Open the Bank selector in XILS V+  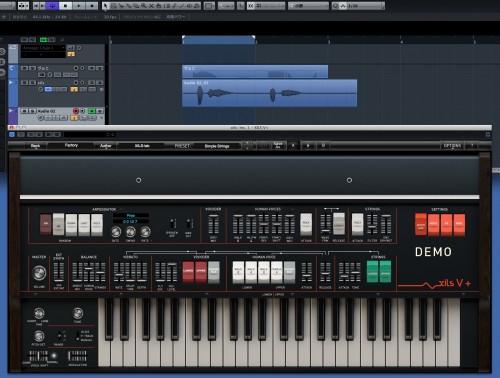tap(36, 146)
